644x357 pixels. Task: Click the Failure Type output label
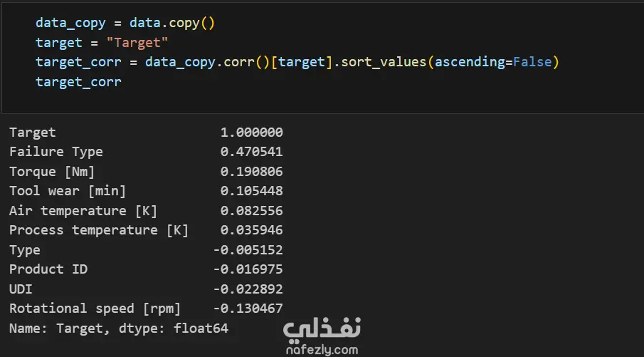(x=56, y=152)
